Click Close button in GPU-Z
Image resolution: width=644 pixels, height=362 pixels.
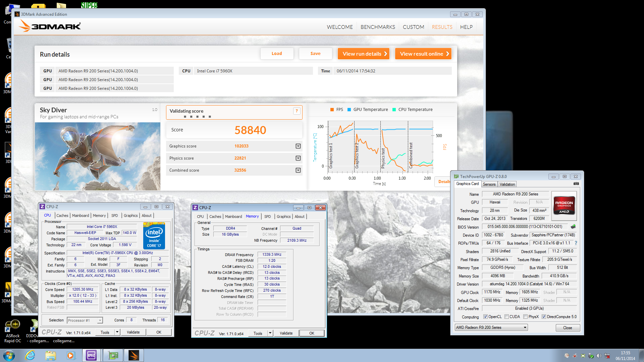click(568, 328)
